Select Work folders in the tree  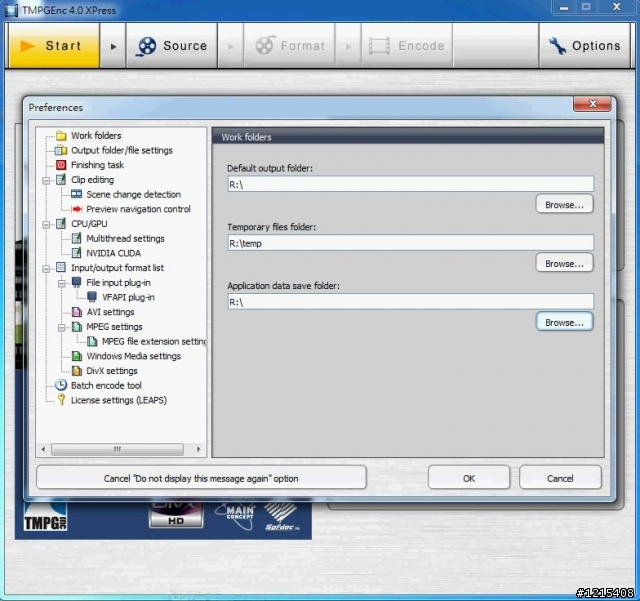tap(96, 136)
